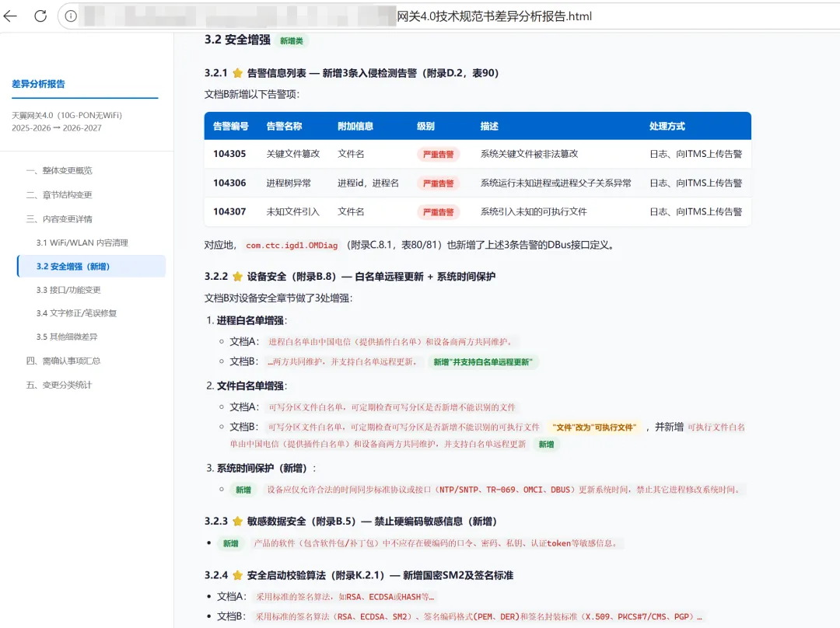Click the 严重告警 badge in row 104307
The image size is (840, 628).
click(x=438, y=212)
